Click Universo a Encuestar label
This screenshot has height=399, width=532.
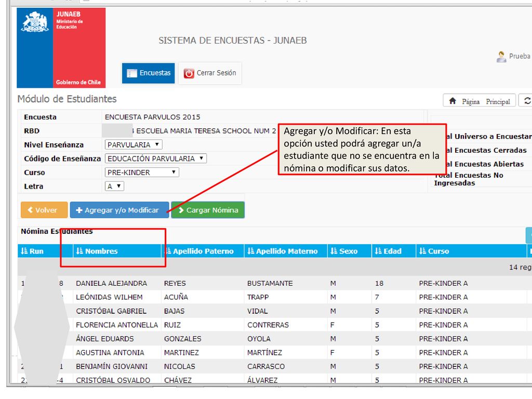point(493,136)
